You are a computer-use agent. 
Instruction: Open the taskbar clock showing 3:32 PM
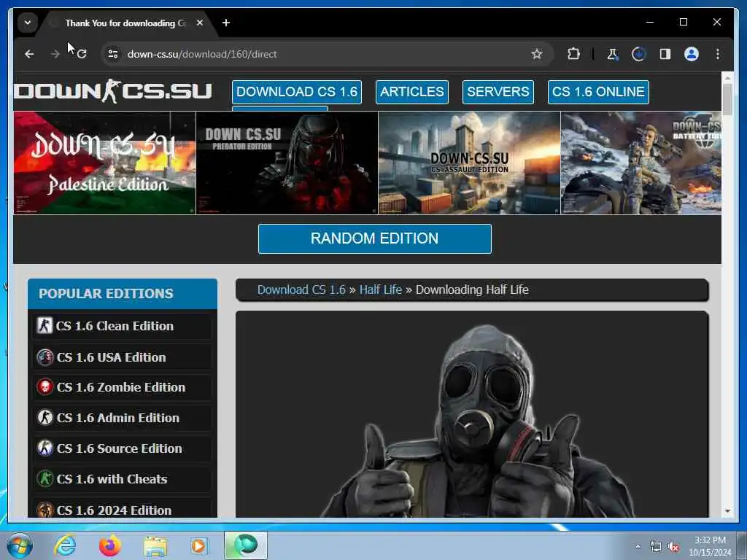710,546
